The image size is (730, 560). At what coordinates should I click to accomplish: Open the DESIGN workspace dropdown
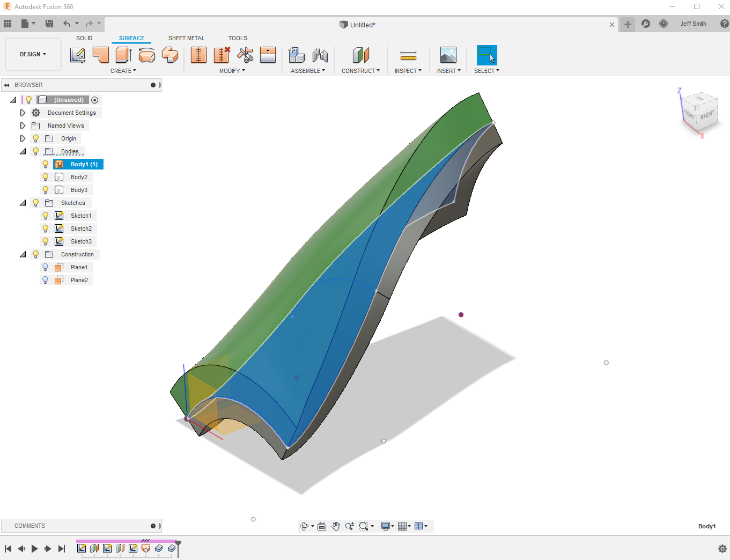tap(33, 54)
